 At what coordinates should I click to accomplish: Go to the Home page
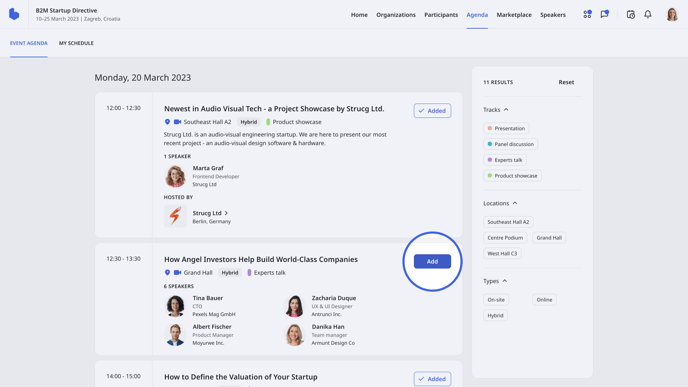click(x=359, y=14)
